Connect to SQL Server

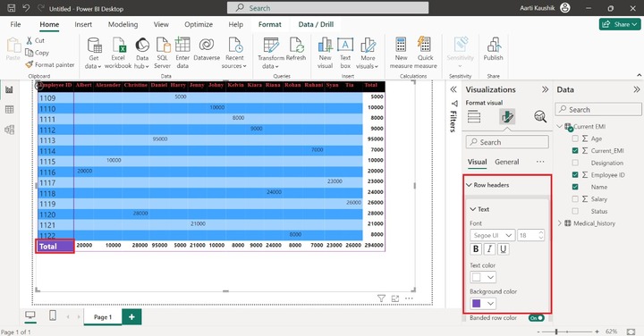coord(162,53)
